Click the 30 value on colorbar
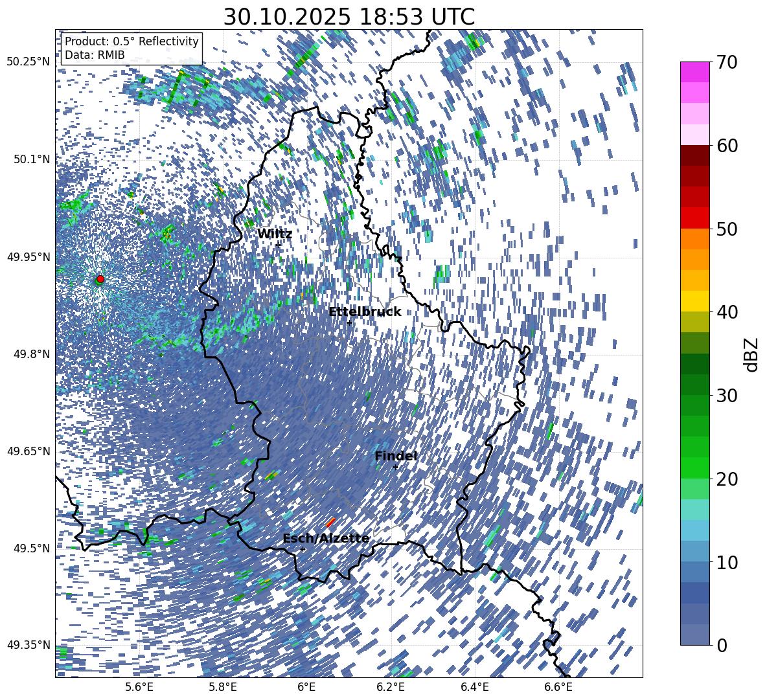The height and width of the screenshot is (700, 767). 726,396
